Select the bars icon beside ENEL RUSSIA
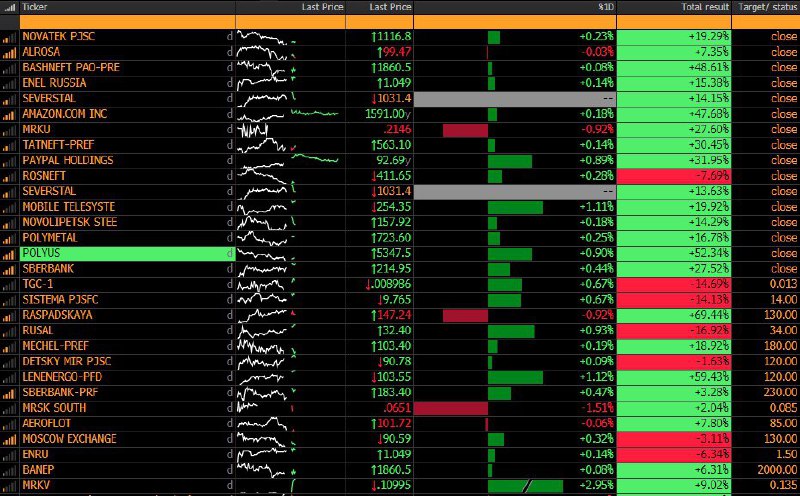This screenshot has width=800, height=496. coord(9,84)
